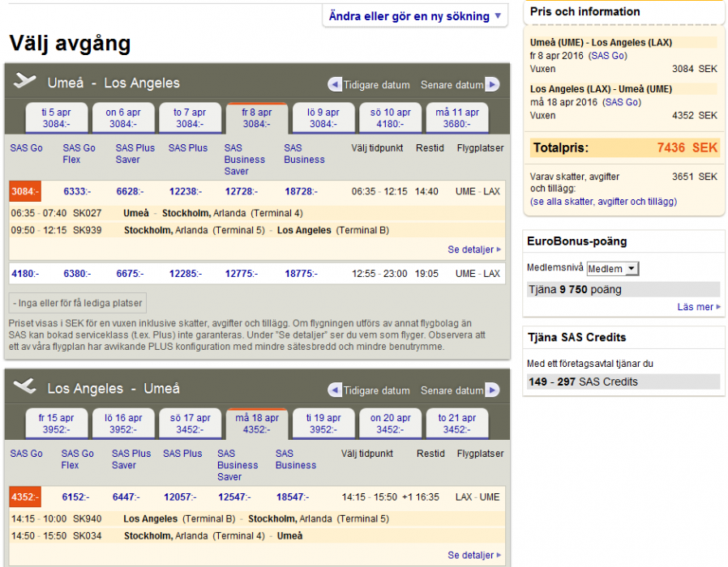Switch to the må 11 apr outbound tab

[x=457, y=118]
